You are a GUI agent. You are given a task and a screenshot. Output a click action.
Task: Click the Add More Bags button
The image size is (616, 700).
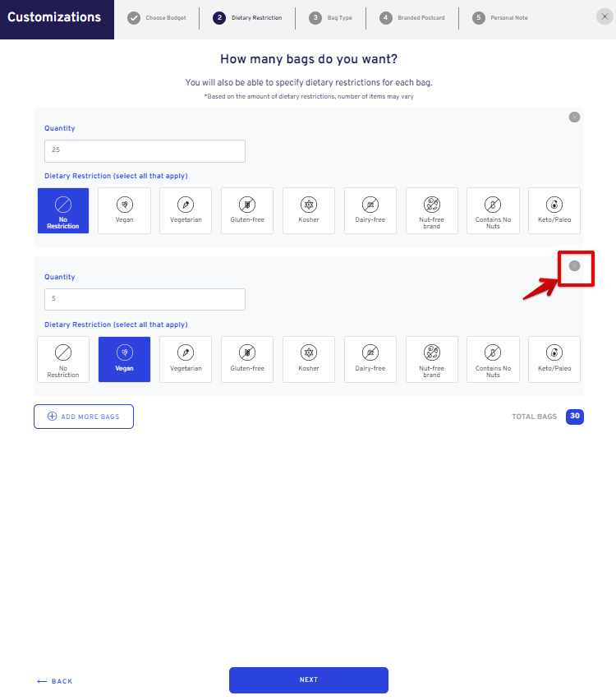click(x=84, y=417)
